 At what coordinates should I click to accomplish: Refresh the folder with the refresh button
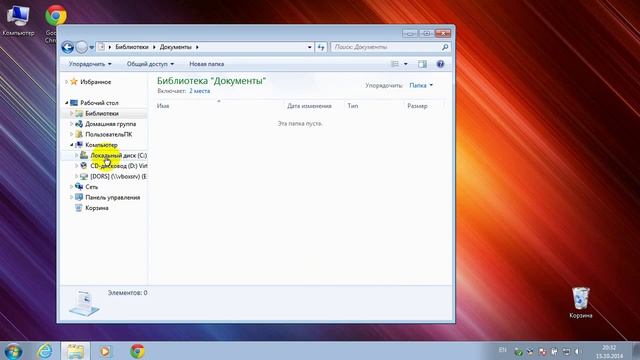pos(321,47)
